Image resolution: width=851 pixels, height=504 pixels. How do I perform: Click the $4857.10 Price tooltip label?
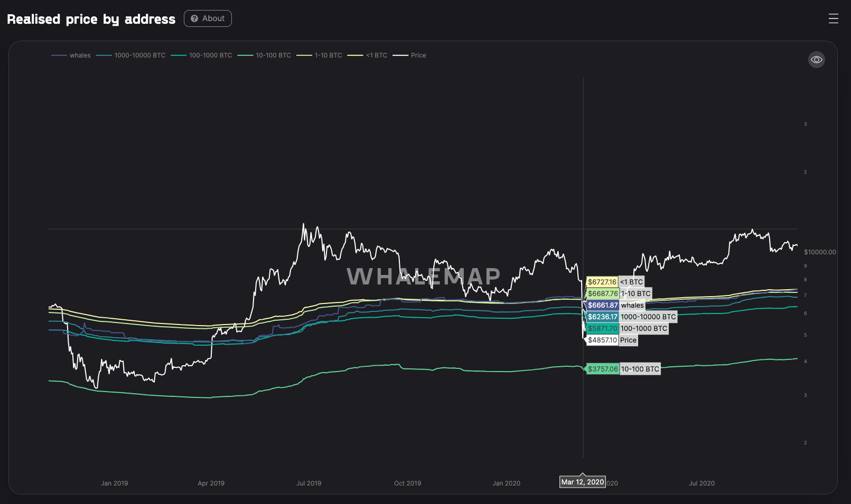[612, 340]
